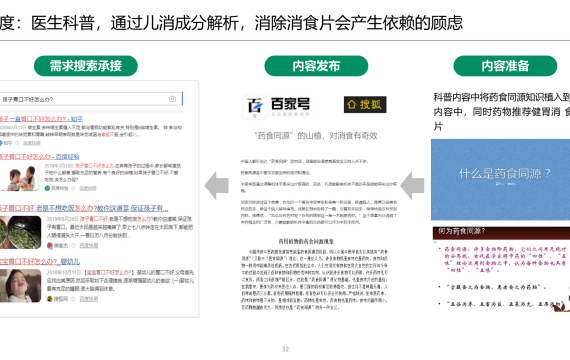Open the 老是不想吃饭怎么办 result link
Image resolution: width=570 pixels, height=360 pixels.
coord(84,208)
